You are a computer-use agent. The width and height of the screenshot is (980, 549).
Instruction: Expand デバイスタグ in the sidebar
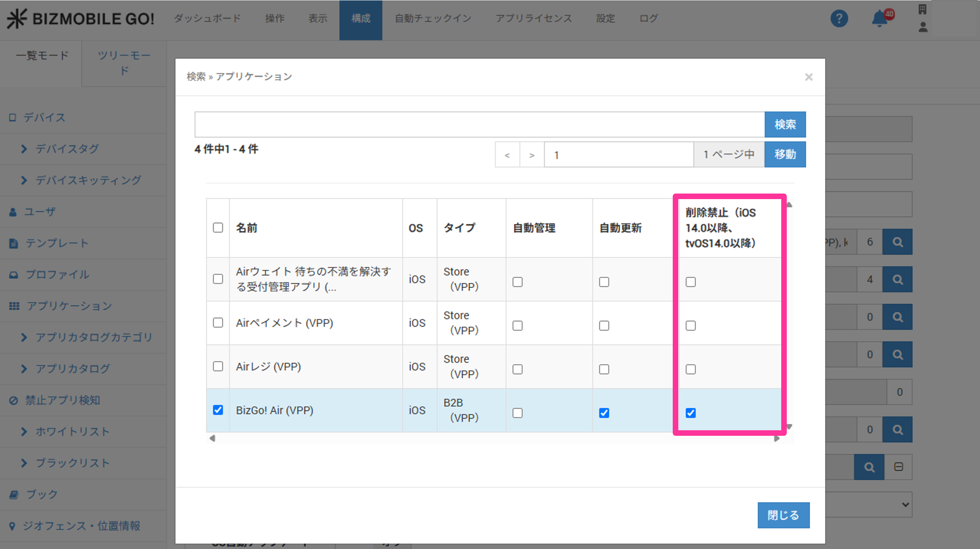(x=67, y=149)
